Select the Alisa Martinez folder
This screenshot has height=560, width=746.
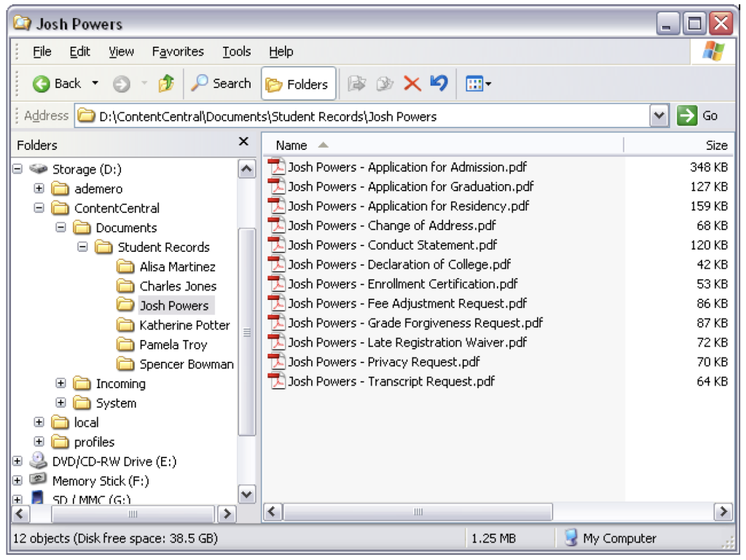tap(178, 267)
